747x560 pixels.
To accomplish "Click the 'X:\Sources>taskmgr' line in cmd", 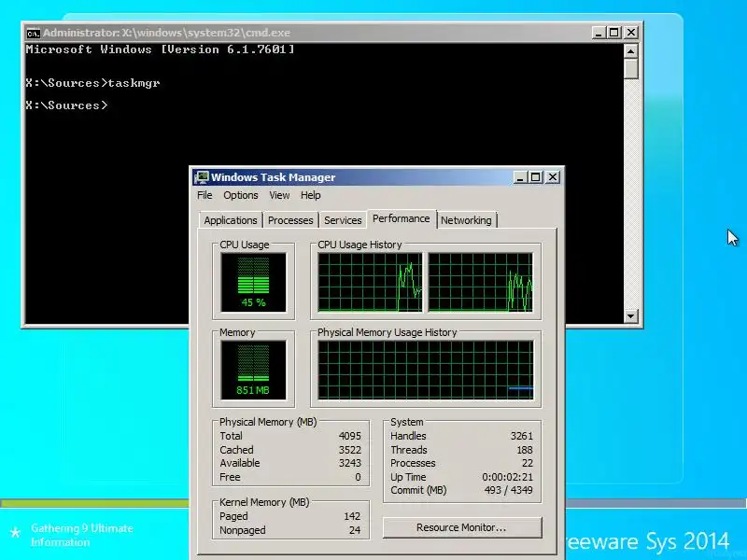I will (x=92, y=83).
